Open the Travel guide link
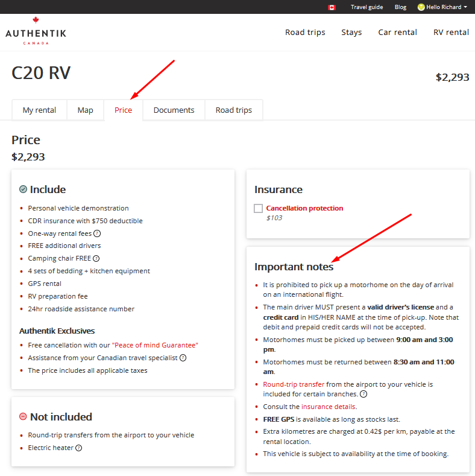This screenshot has height=476, width=475. coord(366,7)
